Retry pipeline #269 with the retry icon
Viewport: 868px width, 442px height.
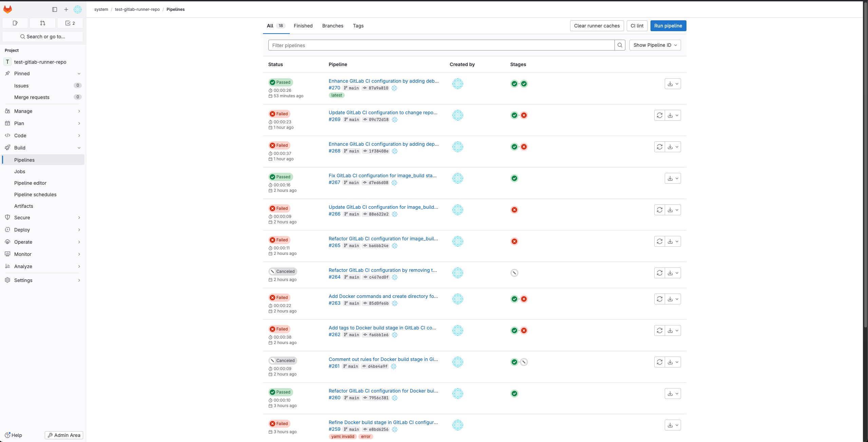point(659,115)
